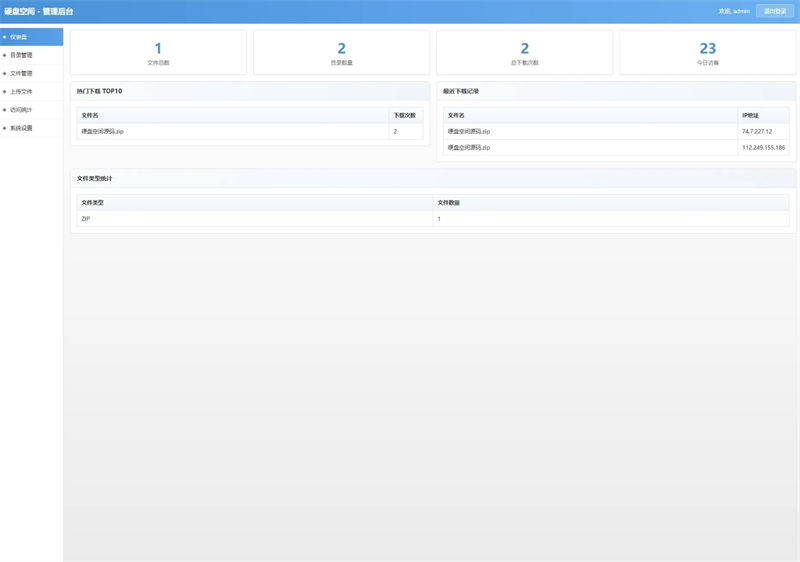
Task: Click the 退出登录 logout button
Action: 774,11
